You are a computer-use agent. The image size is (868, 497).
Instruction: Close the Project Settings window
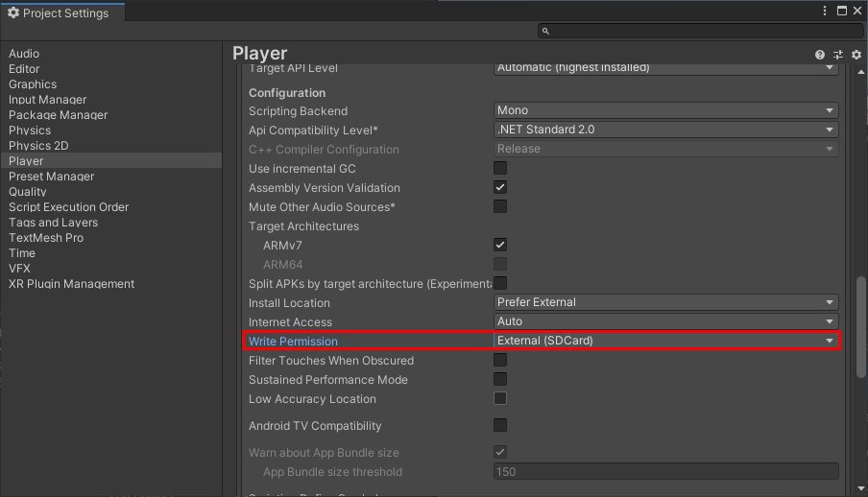(857, 11)
